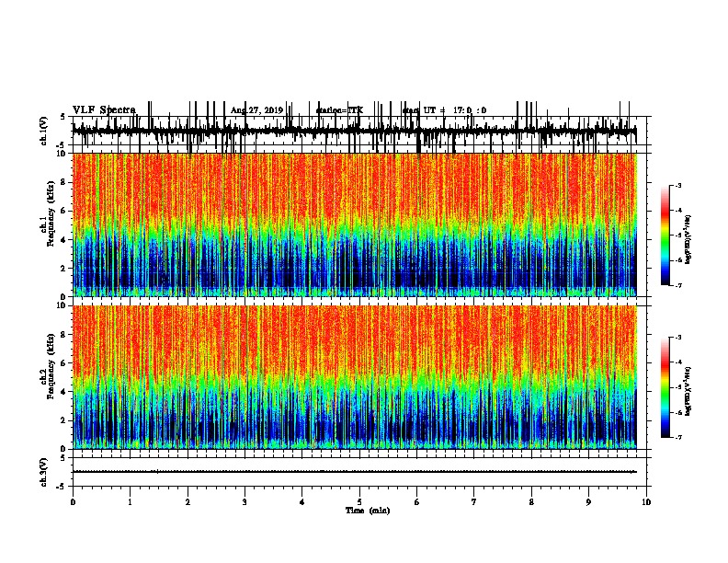Screen dimensions: 728x563
Task: Click Time axis tick label "7"
Action: tap(474, 501)
